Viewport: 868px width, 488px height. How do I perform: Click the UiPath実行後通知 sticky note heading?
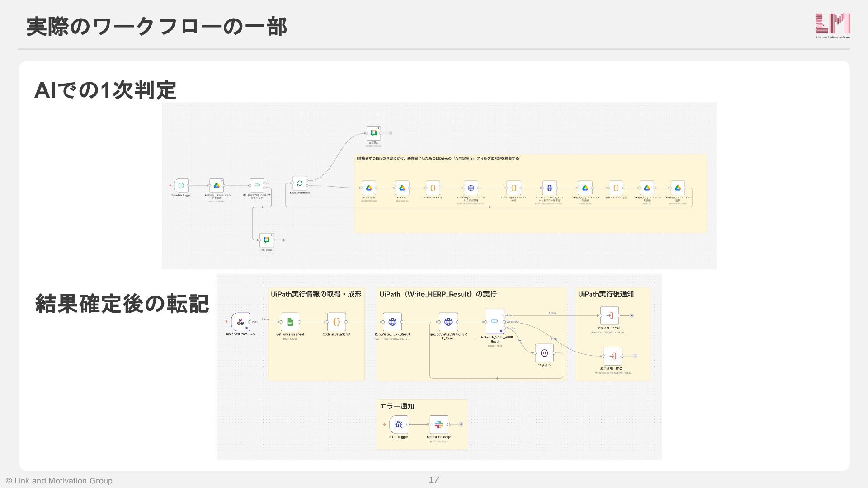click(x=606, y=294)
